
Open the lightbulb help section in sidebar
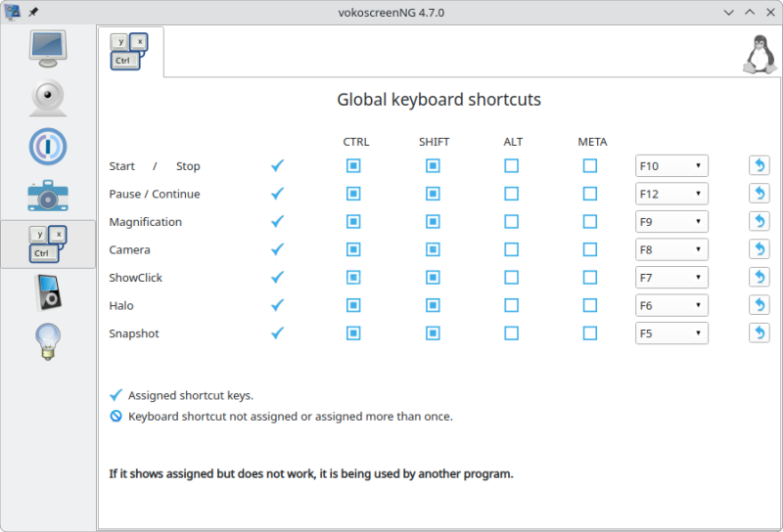[48, 342]
